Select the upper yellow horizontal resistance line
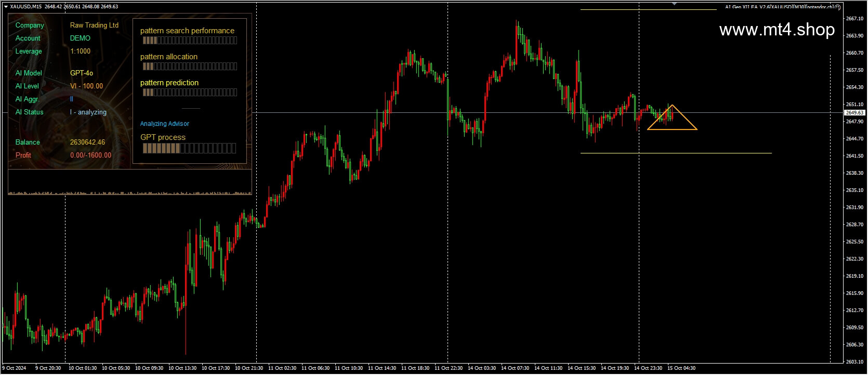 pos(648,9)
